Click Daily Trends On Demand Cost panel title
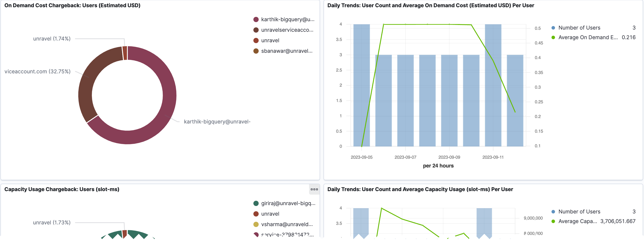Image resolution: width=644 pixels, height=250 pixels. point(431,5)
